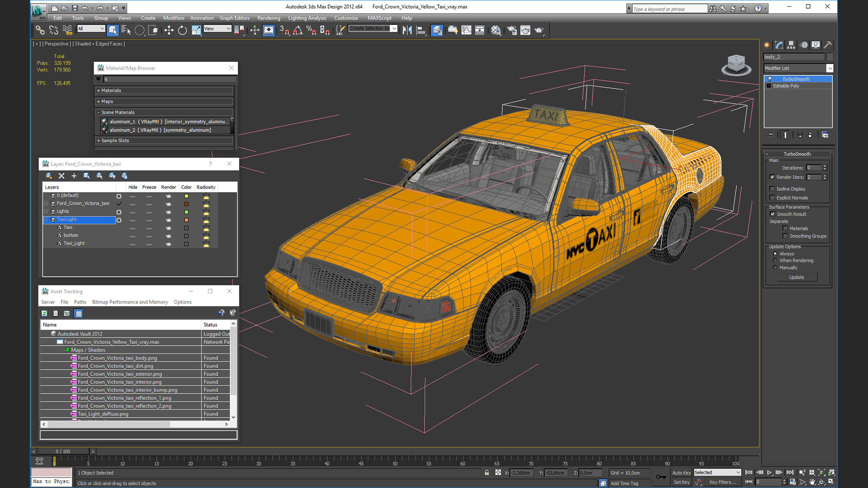Enable the Isoline Display checkbox
Screen dimensions: 868x488
click(x=772, y=189)
